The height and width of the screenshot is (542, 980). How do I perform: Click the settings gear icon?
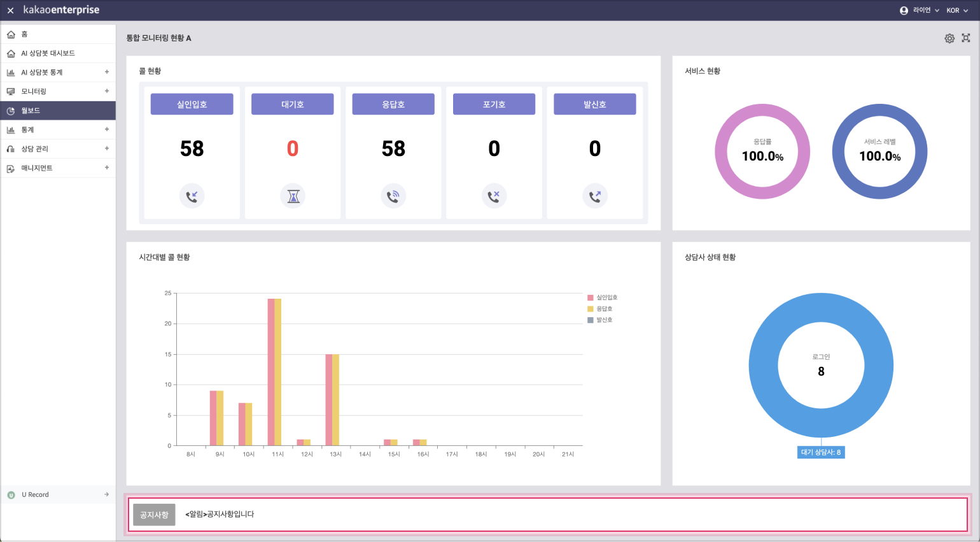point(949,38)
